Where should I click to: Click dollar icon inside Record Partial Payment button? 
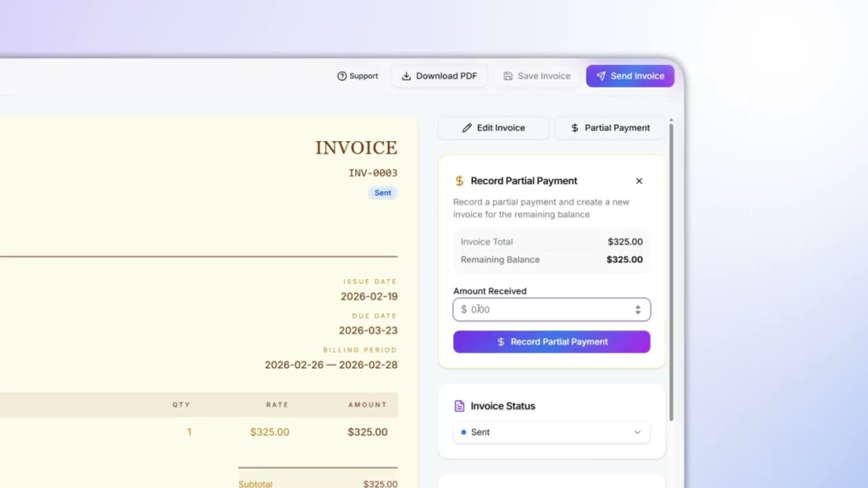tap(501, 342)
